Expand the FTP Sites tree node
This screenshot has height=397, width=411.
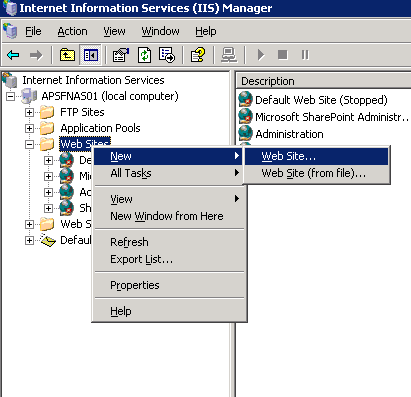click(29, 112)
